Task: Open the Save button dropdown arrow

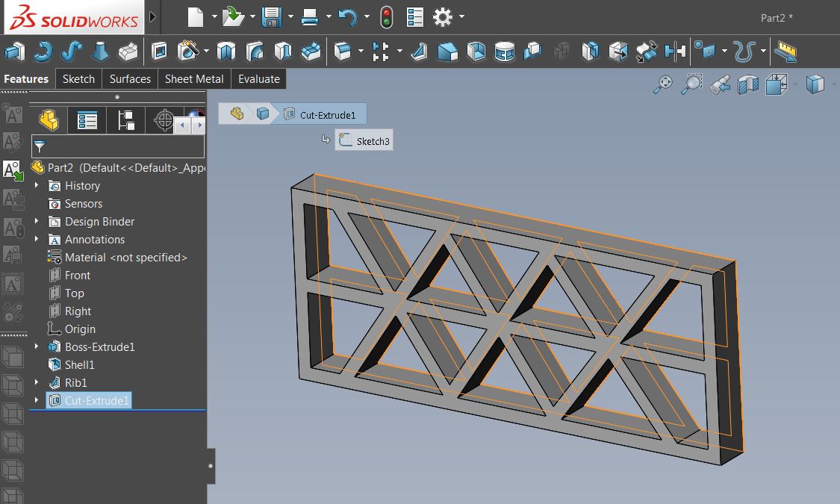Action: [x=289, y=17]
